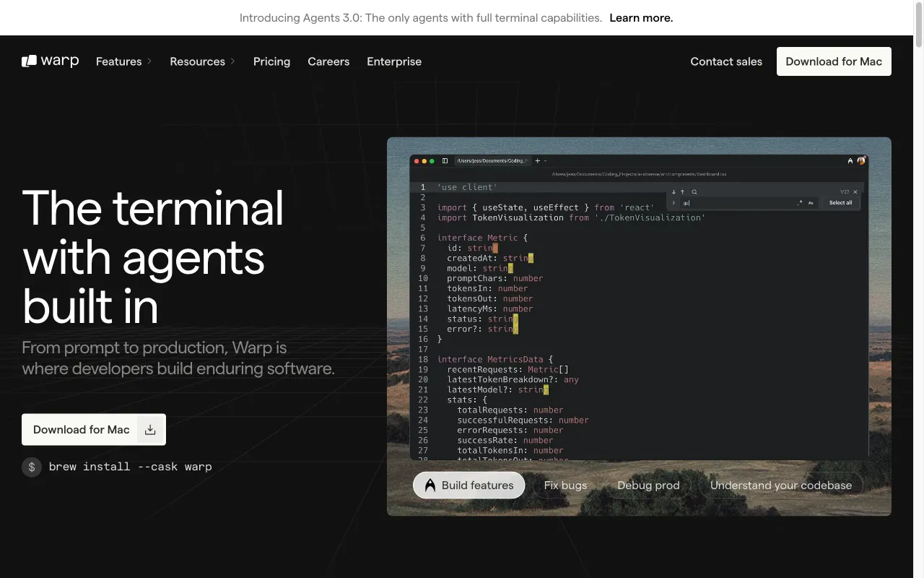Click the download arrow icon beside Download for Mac
Screen dimensions: 924x578
[150, 430]
